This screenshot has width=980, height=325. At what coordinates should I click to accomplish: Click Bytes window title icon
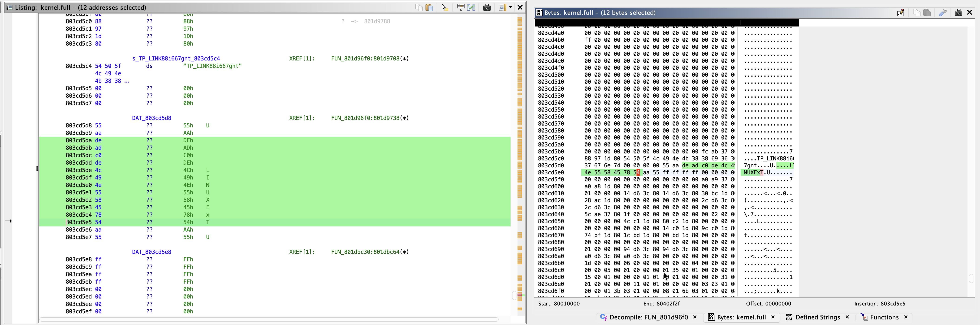point(539,13)
